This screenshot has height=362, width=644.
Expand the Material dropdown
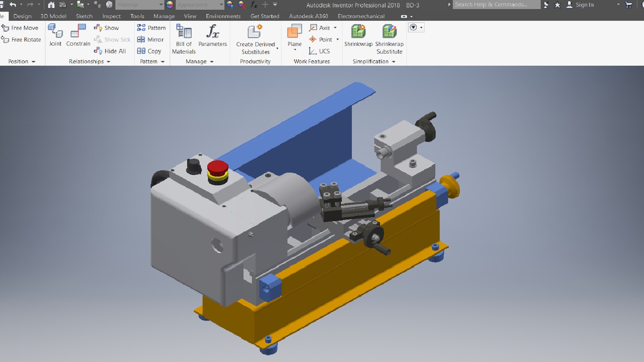[x=161, y=5]
